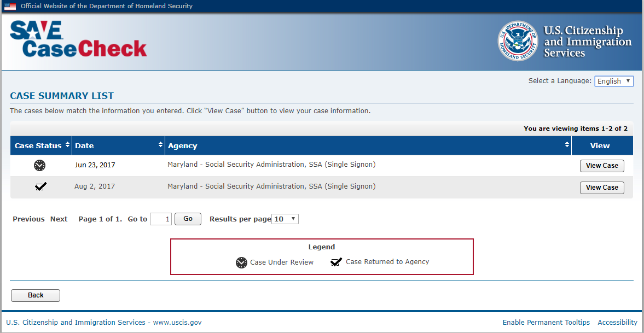Click the Previous page link
Screen dimensions: 644x333
(29, 219)
